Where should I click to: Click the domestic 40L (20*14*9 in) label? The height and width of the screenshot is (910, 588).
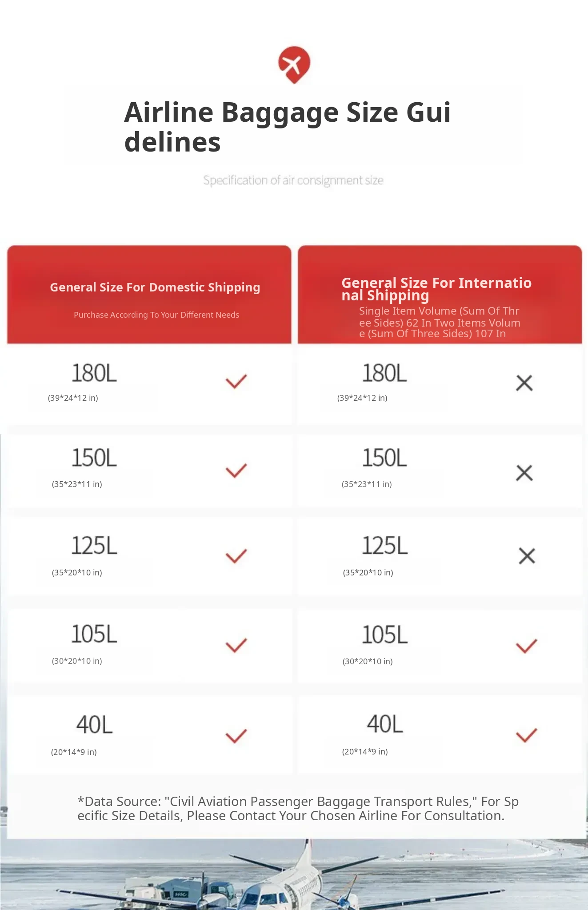74,752
